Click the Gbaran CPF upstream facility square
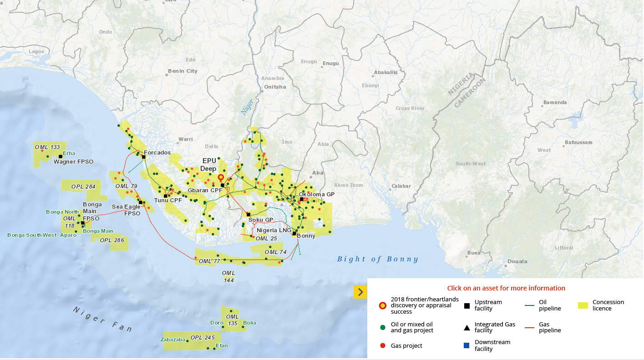Screen dimensions: 644x360 coord(222,185)
